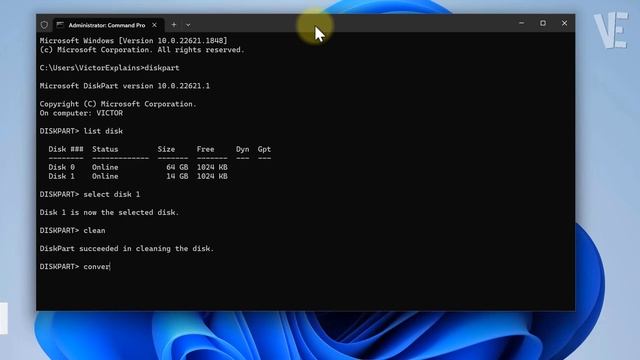Click the 'Disk ###' column header
This screenshot has height=360, width=640.
pyautogui.click(x=66, y=149)
